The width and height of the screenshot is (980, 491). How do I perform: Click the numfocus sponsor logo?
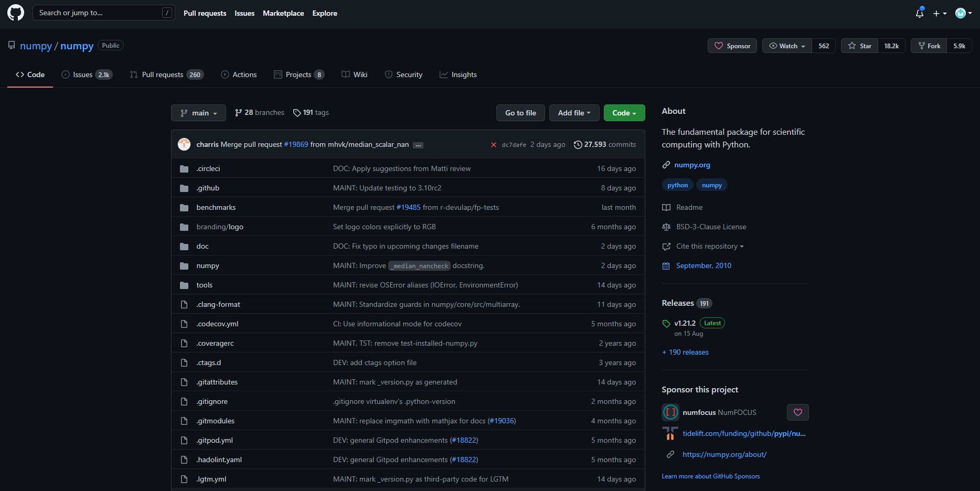tap(670, 412)
